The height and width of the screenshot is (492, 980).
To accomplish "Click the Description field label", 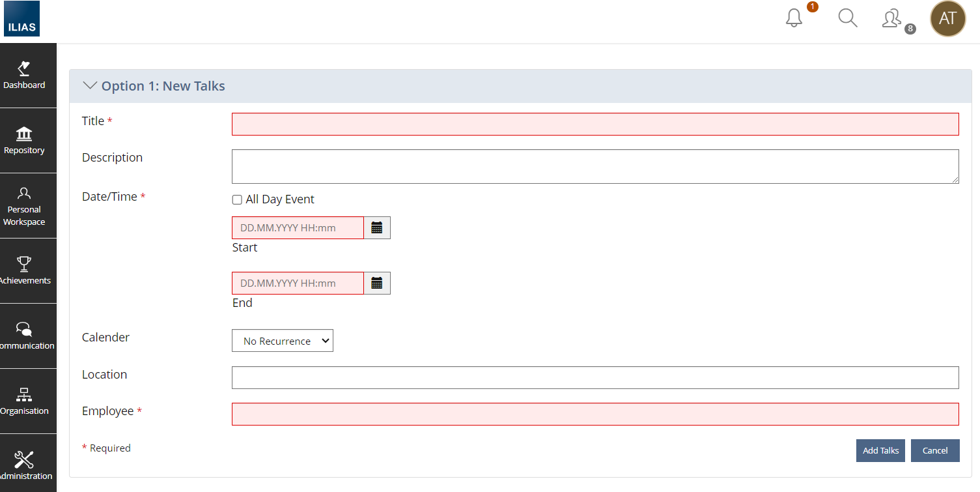I will point(112,158).
